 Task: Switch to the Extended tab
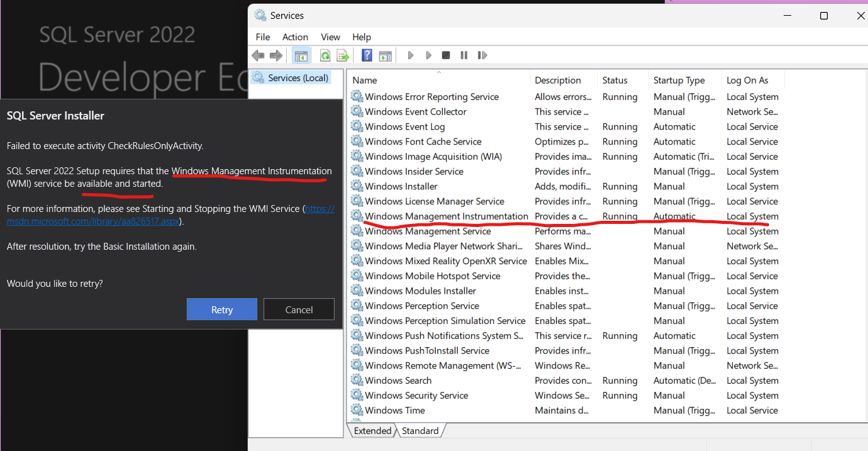[372, 430]
